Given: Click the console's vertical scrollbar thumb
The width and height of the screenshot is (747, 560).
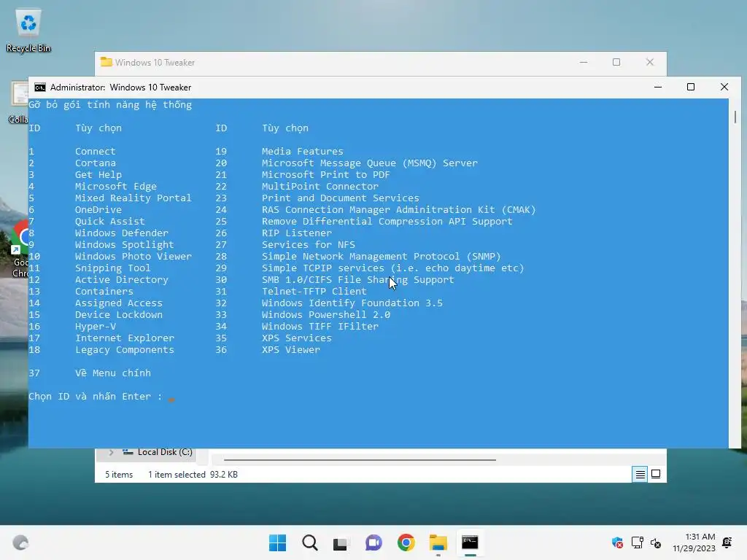Looking at the screenshot, I should click(735, 117).
